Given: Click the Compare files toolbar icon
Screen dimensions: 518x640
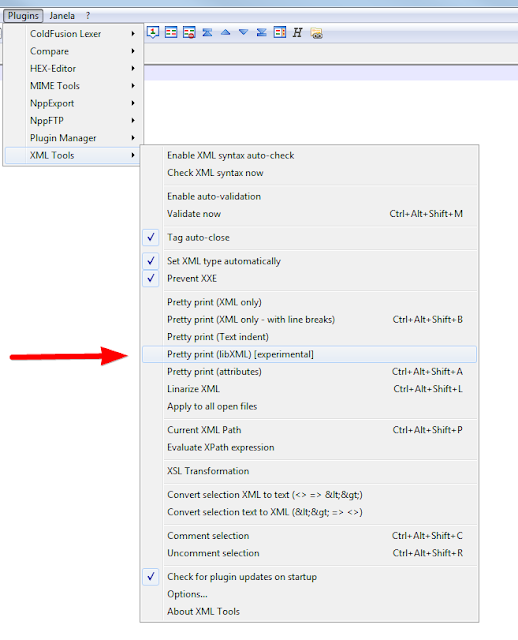Looking at the screenshot, I should click(x=171, y=32).
